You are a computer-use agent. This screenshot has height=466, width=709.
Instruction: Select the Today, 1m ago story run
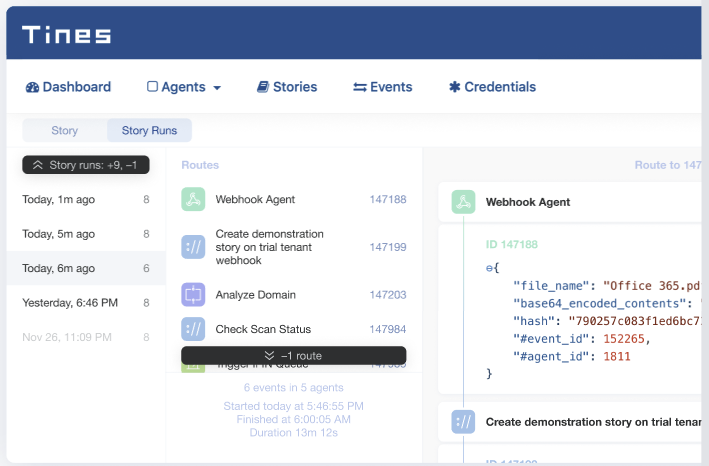coord(86,199)
